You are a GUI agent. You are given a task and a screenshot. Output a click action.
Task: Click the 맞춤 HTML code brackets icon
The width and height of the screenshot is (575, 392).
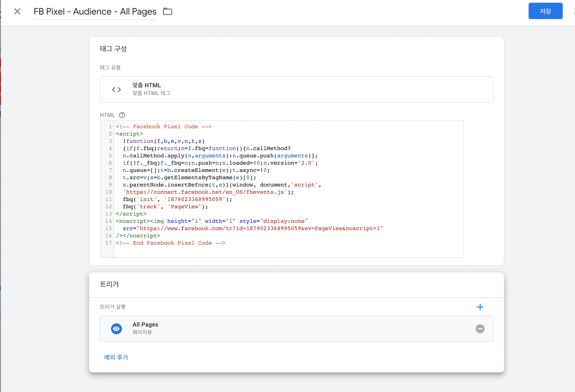(116, 90)
